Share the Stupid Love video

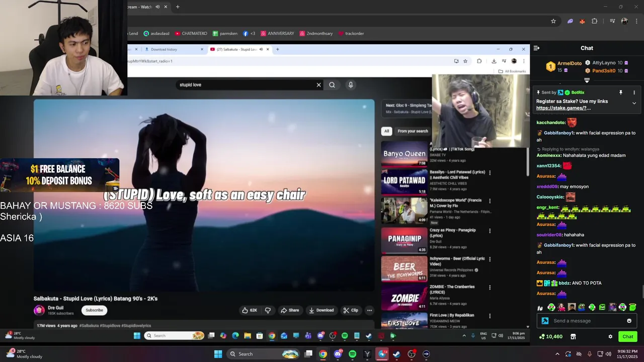coord(290,310)
